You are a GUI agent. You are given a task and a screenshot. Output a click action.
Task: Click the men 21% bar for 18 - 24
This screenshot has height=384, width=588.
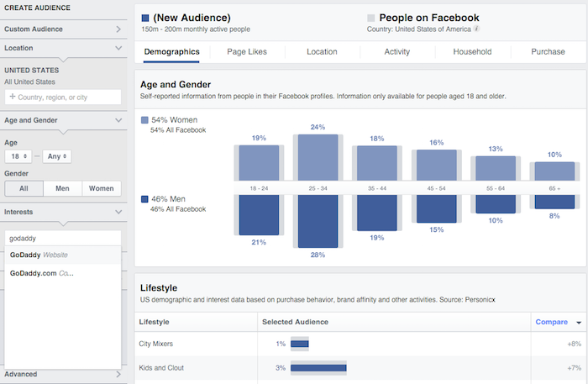pyautogui.click(x=259, y=215)
